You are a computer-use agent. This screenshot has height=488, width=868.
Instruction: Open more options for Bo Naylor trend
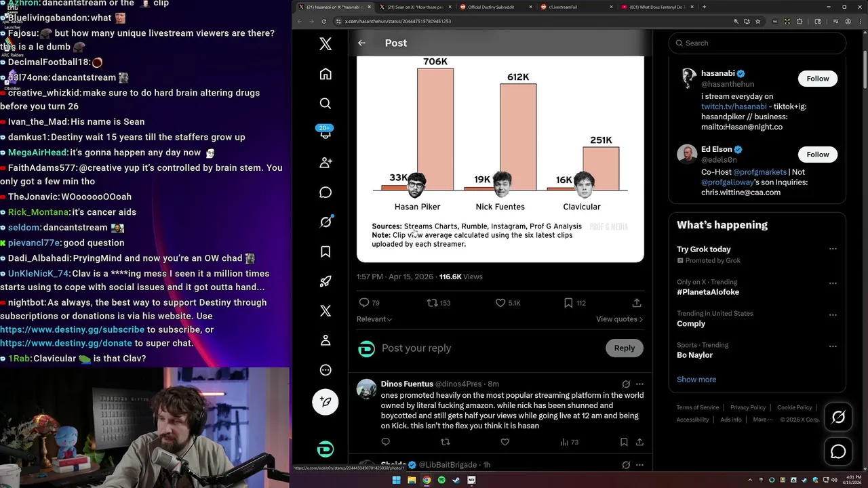tap(833, 346)
